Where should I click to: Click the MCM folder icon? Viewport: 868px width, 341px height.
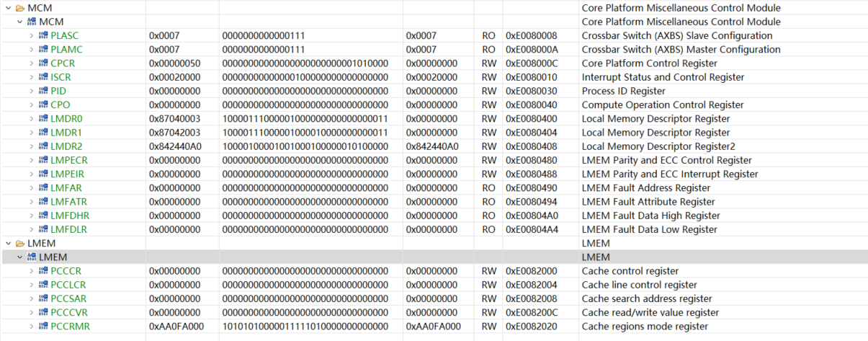[x=19, y=8]
